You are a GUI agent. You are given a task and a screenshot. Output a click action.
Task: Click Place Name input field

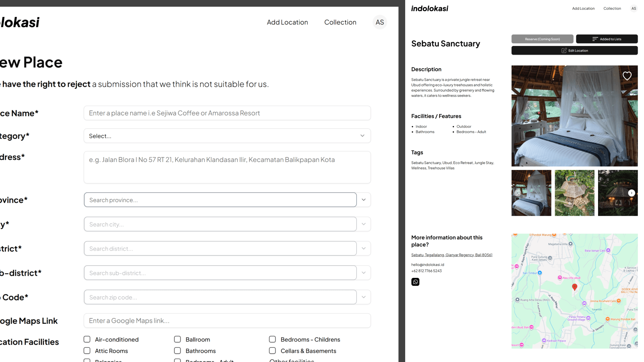[227, 113]
